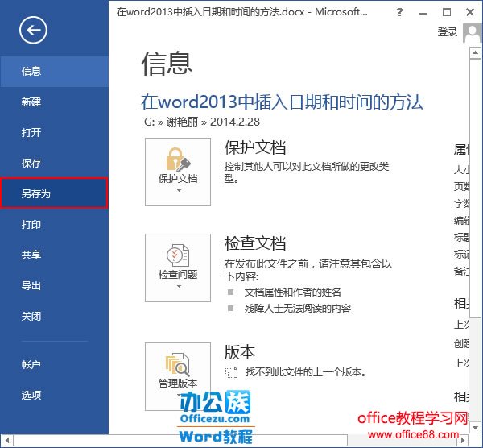
Task: Click the 检查文档 heading text
Action: click(255, 243)
